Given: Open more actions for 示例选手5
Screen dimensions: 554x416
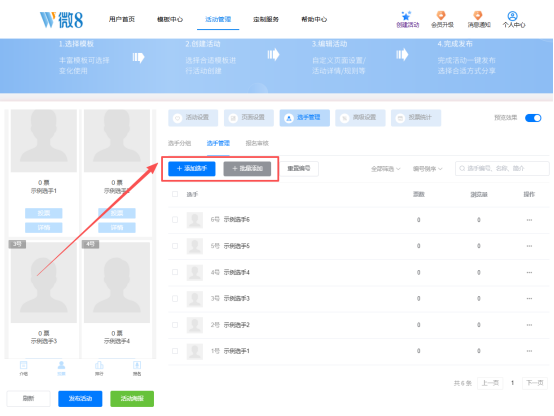Looking at the screenshot, I should (529, 246).
